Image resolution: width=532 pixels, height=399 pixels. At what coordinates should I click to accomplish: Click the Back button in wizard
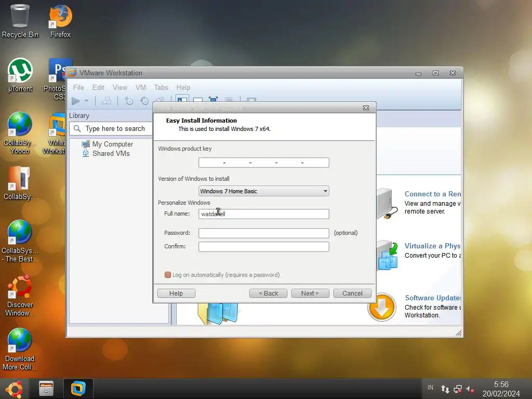(268, 293)
